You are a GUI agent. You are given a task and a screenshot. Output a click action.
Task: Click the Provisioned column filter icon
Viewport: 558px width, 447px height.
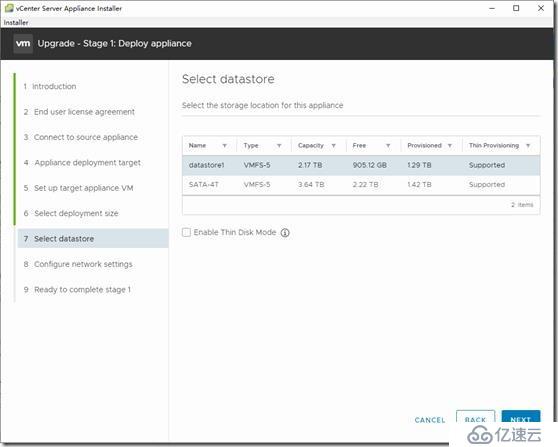[450, 146]
